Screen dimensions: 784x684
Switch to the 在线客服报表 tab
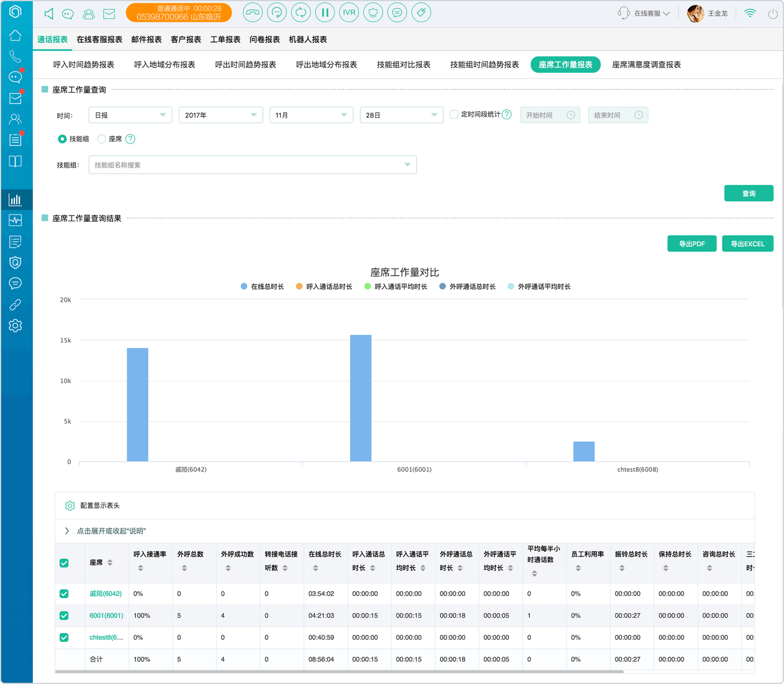tap(99, 40)
